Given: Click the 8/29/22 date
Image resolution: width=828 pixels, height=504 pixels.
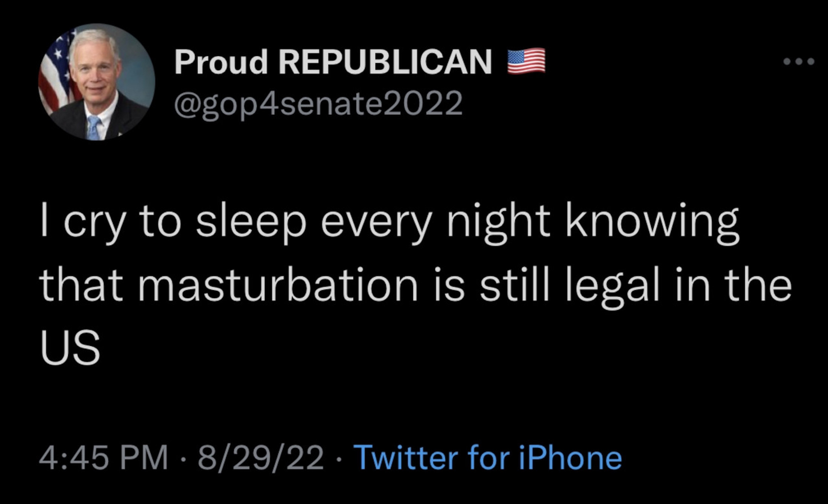Looking at the screenshot, I should (x=260, y=458).
